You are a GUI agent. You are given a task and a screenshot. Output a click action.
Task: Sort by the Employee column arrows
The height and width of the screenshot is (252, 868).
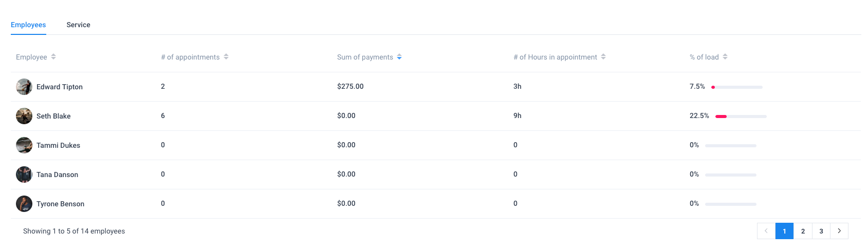click(x=53, y=57)
